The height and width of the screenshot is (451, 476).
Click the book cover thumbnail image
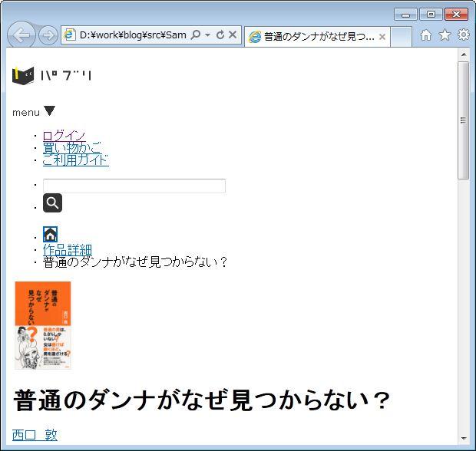coord(43,325)
